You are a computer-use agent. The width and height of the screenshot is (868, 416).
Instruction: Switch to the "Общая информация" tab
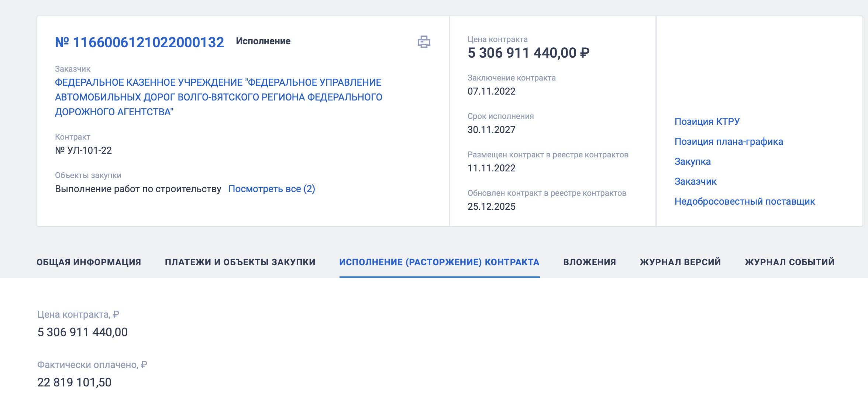89,262
